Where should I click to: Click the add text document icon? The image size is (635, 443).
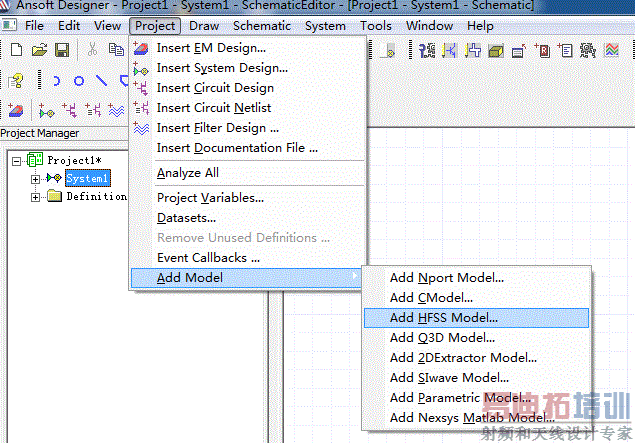565,51
